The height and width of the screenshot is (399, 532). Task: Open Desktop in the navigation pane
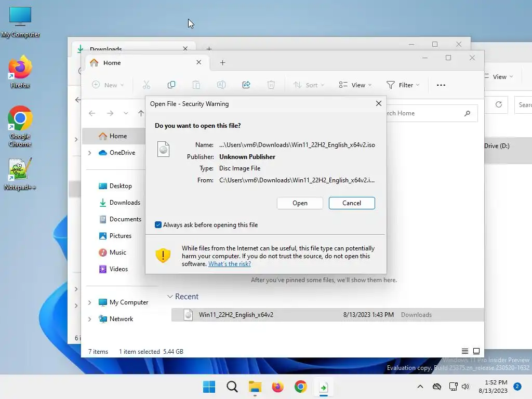click(115, 186)
